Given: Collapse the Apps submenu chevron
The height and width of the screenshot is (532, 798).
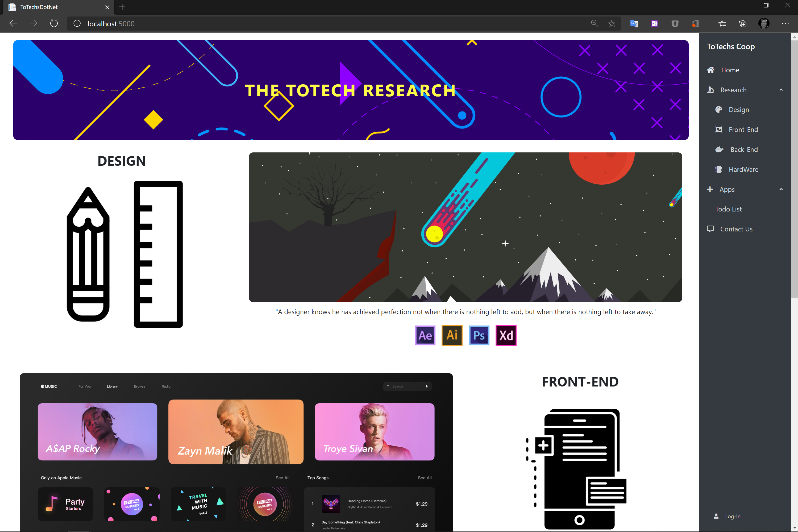Looking at the screenshot, I should click(x=781, y=189).
